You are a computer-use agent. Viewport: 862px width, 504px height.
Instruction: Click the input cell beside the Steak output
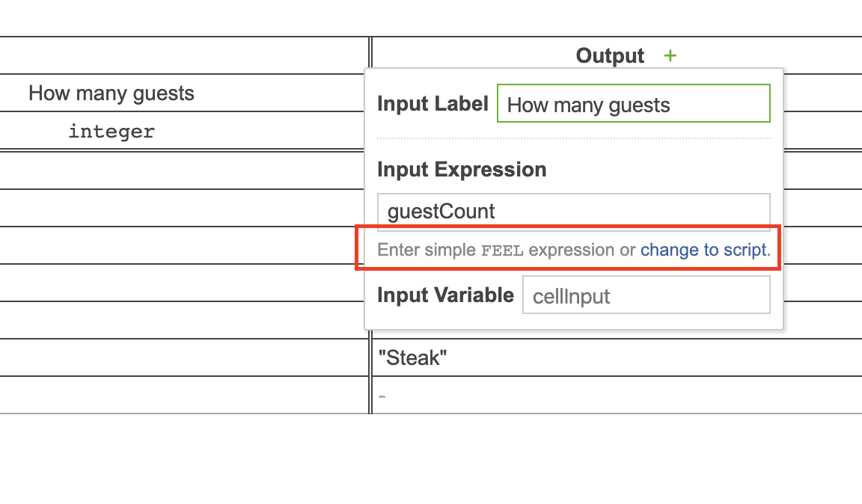[180, 357]
